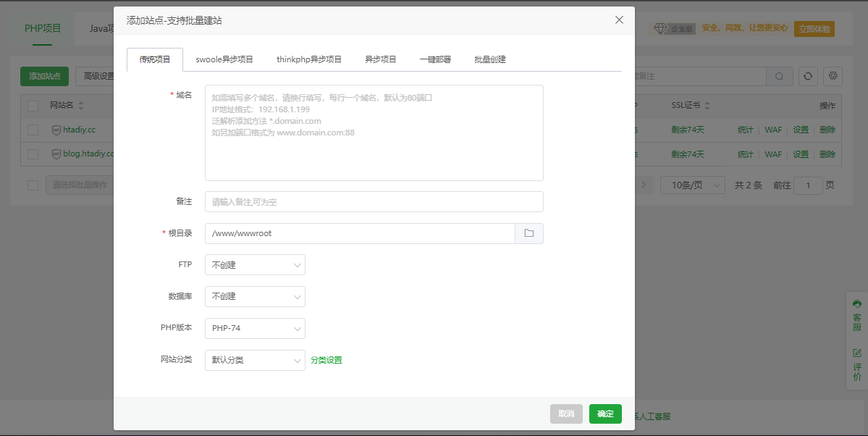Check the checkbox next to blog.htadiy.cc
Image resolution: width=868 pixels, height=436 pixels.
(x=32, y=154)
